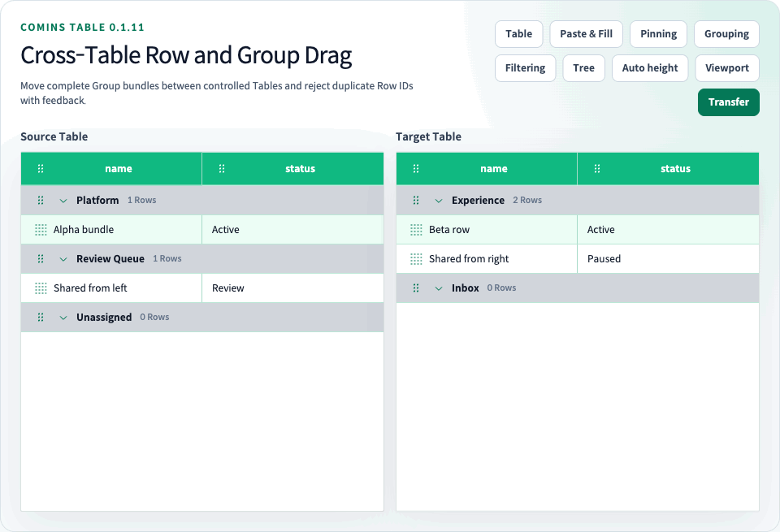Screen dimensions: 780x532
Task: Click the Experience "2 Rows" count
Action: (x=527, y=200)
